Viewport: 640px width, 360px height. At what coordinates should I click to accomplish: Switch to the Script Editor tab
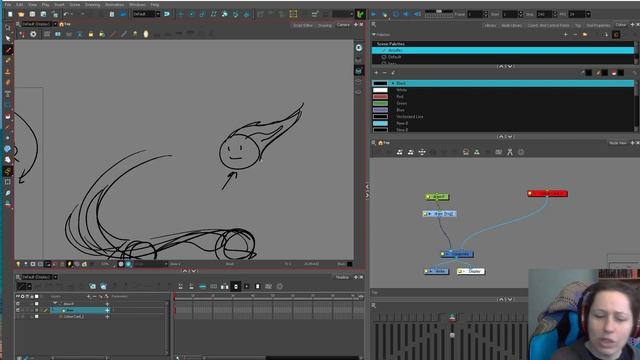303,25
